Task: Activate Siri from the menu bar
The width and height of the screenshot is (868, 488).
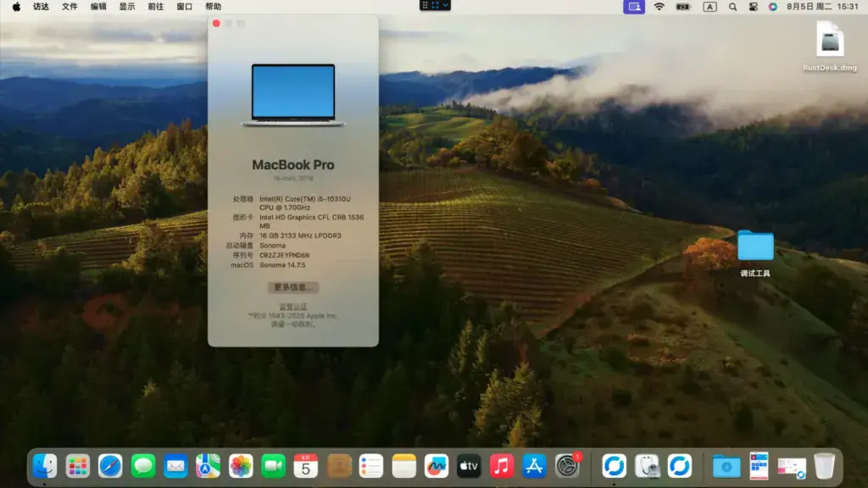Action: (x=773, y=7)
